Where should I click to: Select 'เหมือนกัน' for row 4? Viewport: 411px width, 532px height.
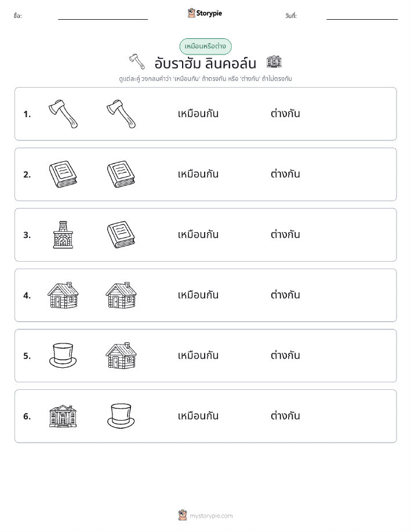pos(198,295)
